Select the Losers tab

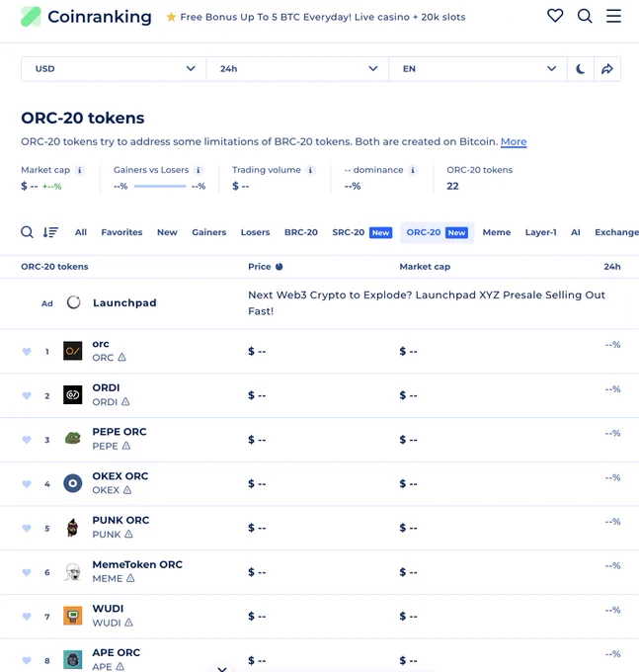click(x=255, y=232)
